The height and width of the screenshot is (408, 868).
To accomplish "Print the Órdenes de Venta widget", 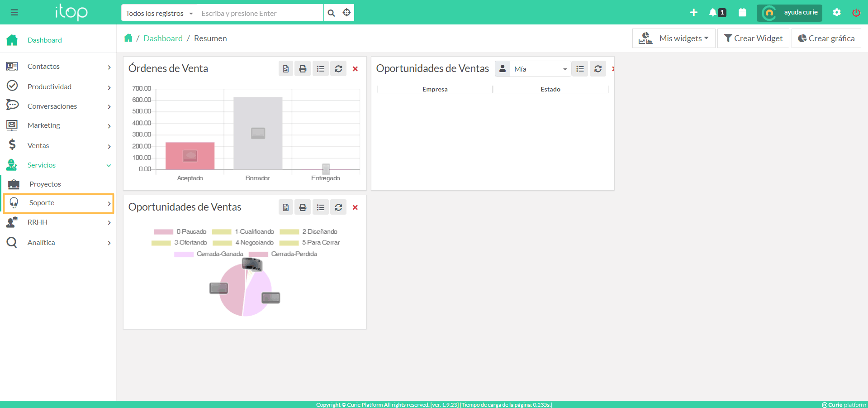I will [x=303, y=69].
